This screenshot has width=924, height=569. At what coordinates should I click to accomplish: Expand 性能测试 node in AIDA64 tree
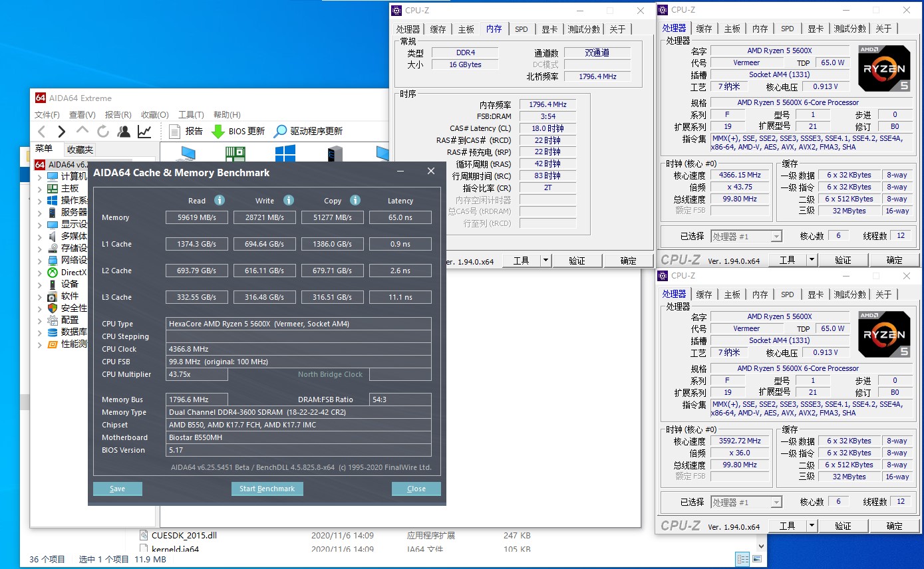coord(39,344)
